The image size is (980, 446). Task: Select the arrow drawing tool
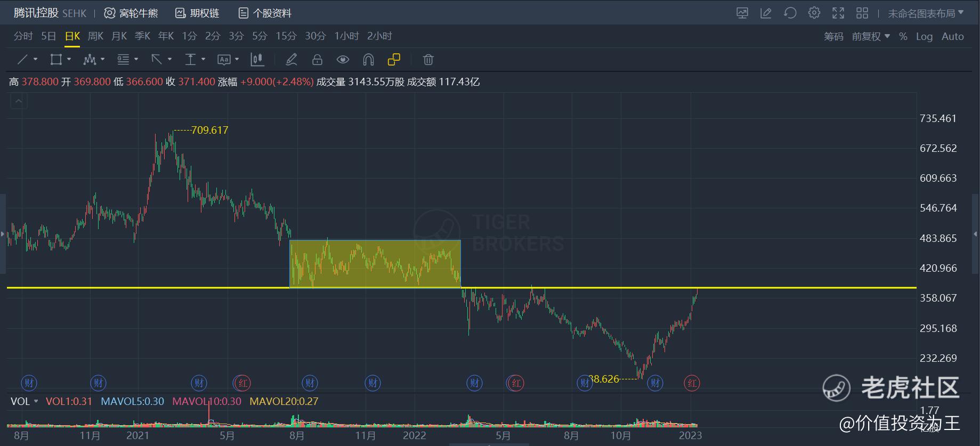157,60
